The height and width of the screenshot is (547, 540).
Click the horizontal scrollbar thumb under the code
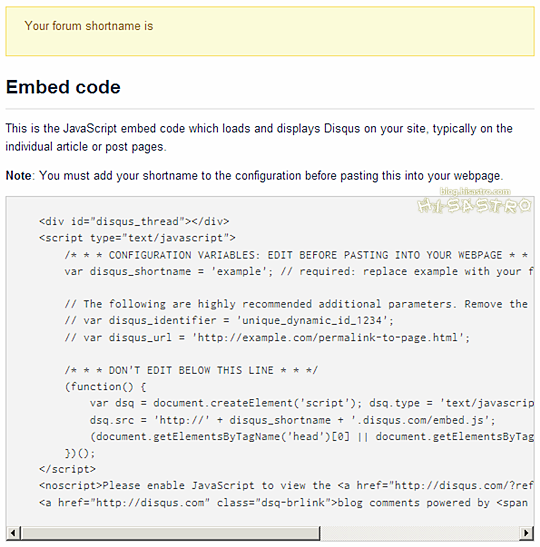pyautogui.click(x=170, y=533)
